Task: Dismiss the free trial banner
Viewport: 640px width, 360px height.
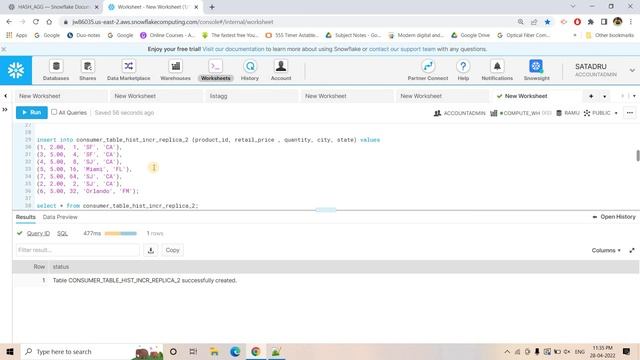Action: click(4, 49)
